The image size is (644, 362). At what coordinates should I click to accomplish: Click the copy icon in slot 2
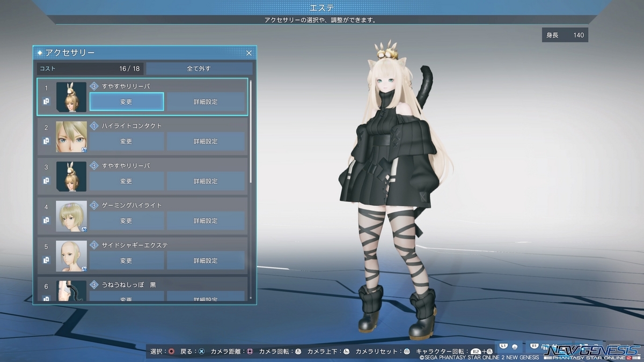point(46,141)
